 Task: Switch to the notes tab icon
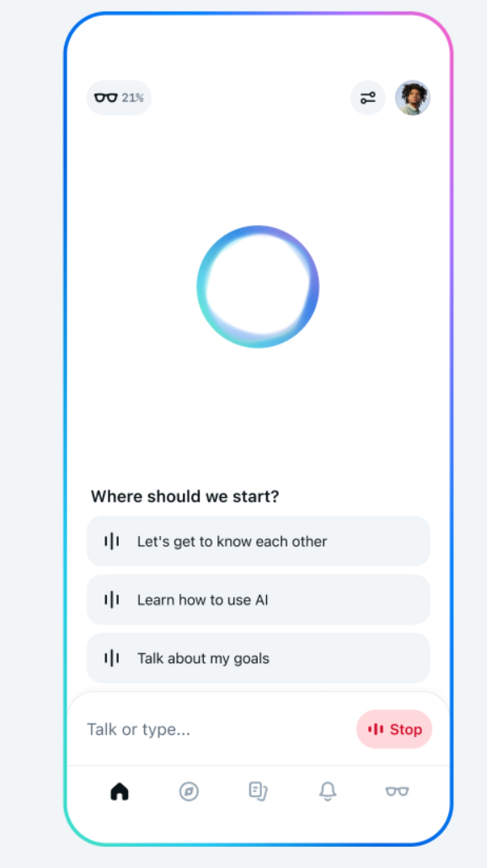tap(258, 791)
